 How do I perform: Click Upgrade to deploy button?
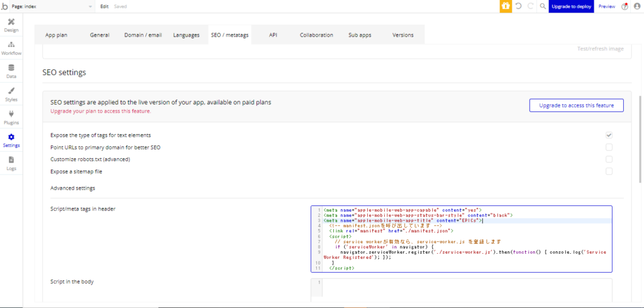coord(571,6)
